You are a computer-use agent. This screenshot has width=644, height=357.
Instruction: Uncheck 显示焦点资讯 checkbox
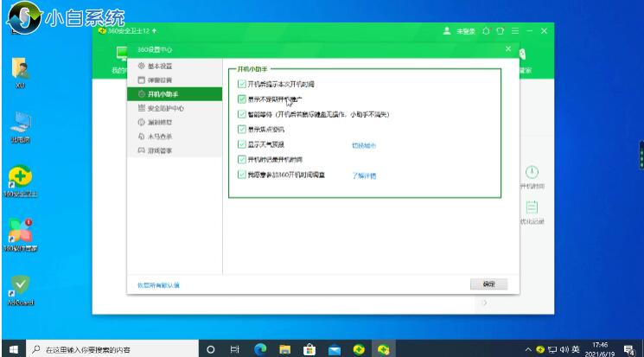[242, 130]
